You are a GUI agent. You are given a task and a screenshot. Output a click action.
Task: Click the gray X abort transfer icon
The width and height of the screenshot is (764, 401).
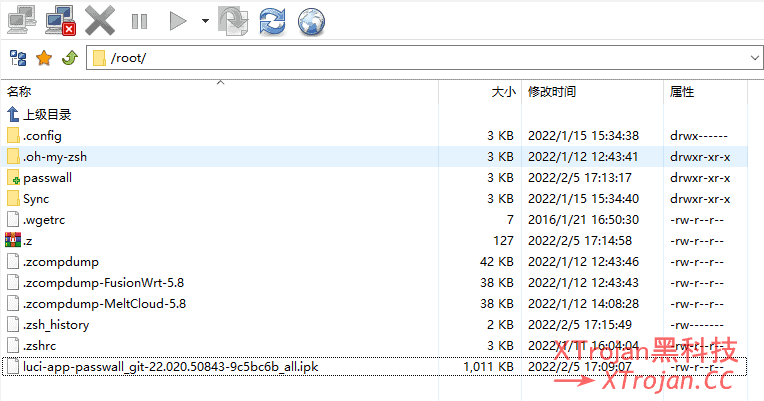tap(100, 18)
